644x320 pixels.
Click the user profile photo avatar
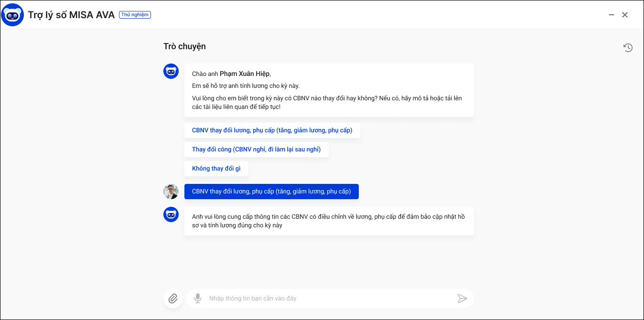point(171,192)
